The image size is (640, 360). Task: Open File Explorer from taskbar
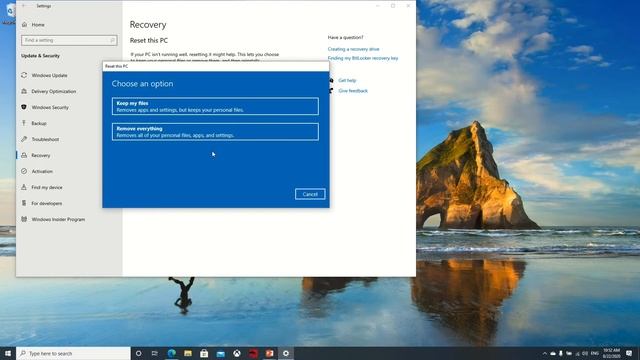coord(188,353)
